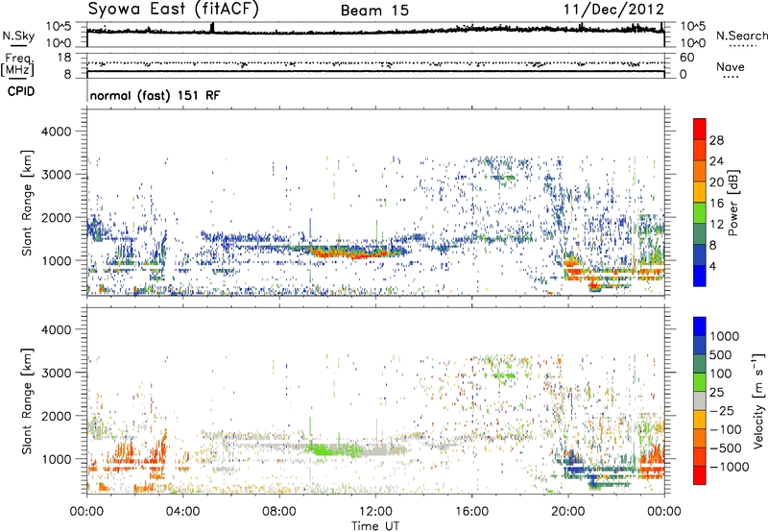The width and height of the screenshot is (768, 532).
Task: Click the "Beam 15" header label
Action: (374, 11)
